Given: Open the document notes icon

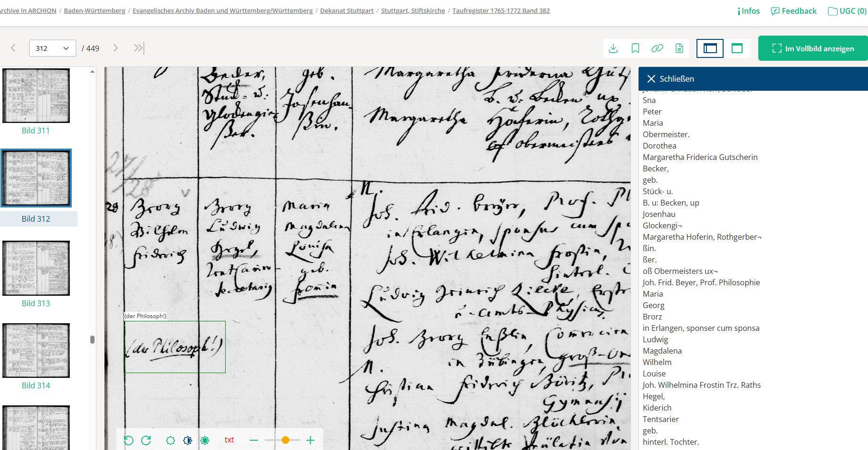Looking at the screenshot, I should pyautogui.click(x=679, y=48).
